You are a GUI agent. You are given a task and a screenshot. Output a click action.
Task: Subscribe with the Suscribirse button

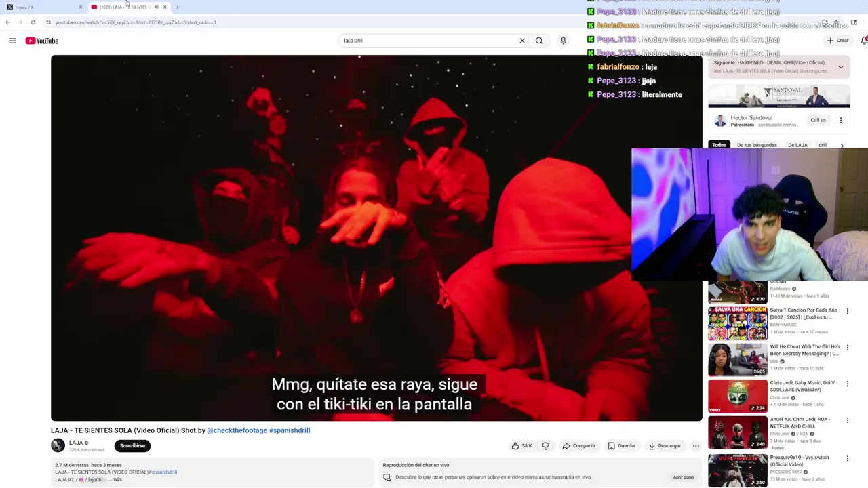[132, 446]
